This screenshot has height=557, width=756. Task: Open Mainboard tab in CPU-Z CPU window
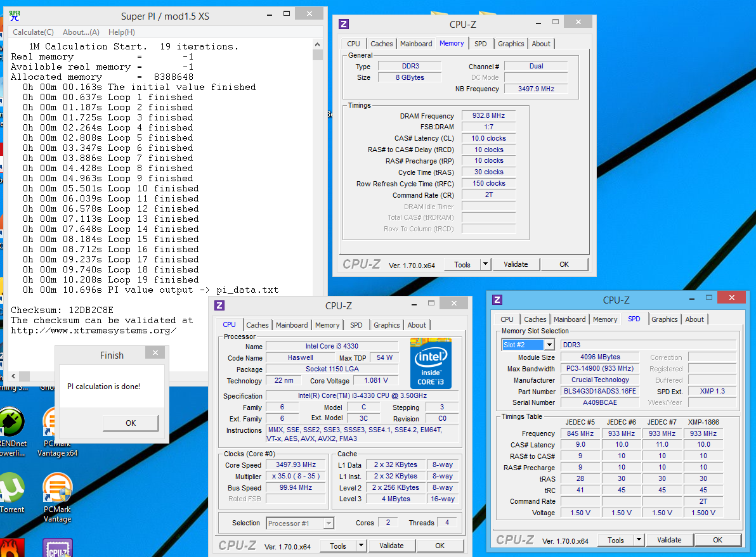pyautogui.click(x=292, y=324)
